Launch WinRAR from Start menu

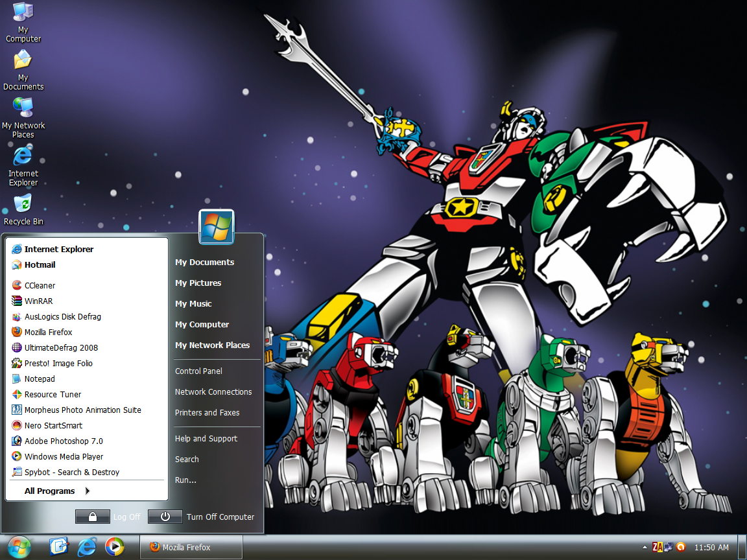(87, 301)
